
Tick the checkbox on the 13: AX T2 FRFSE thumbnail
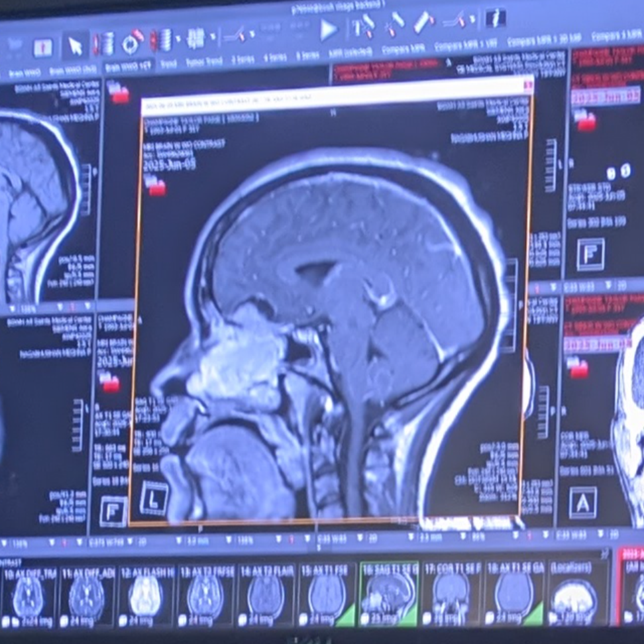point(182,620)
